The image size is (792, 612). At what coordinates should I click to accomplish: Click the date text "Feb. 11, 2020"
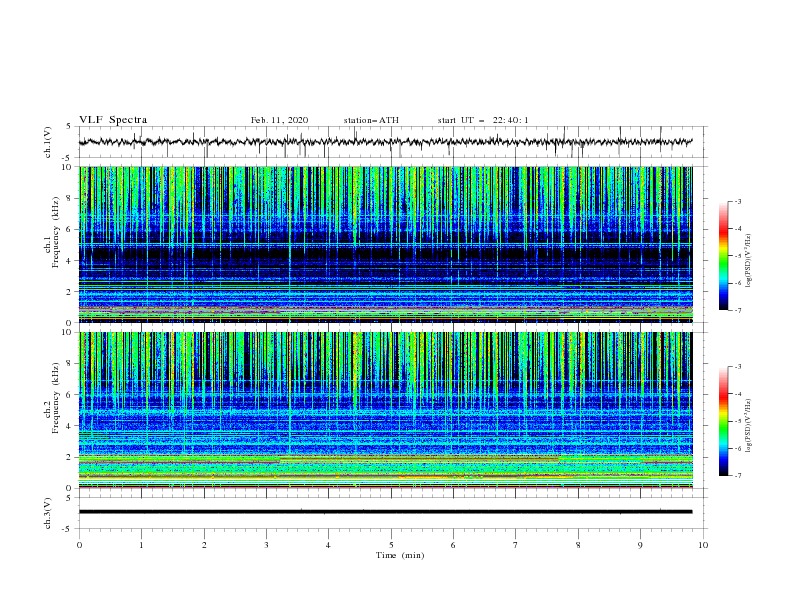click(279, 120)
